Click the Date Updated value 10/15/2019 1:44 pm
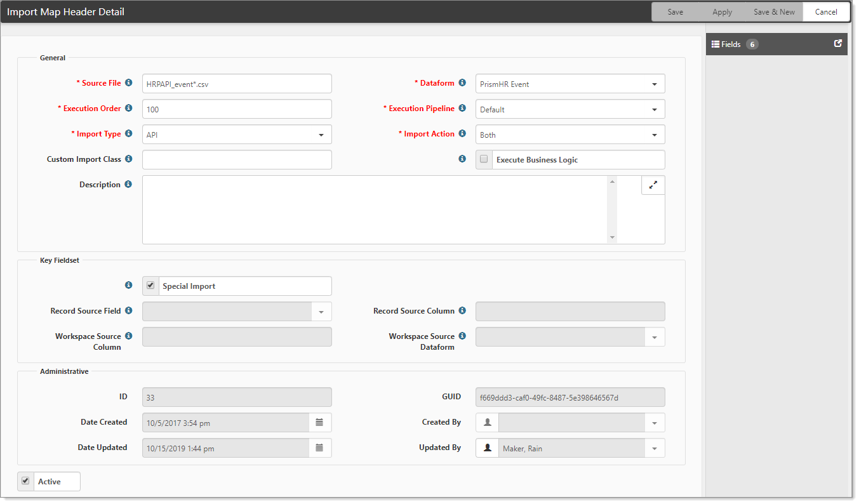Screen dimensions: 859x504 click(225, 448)
